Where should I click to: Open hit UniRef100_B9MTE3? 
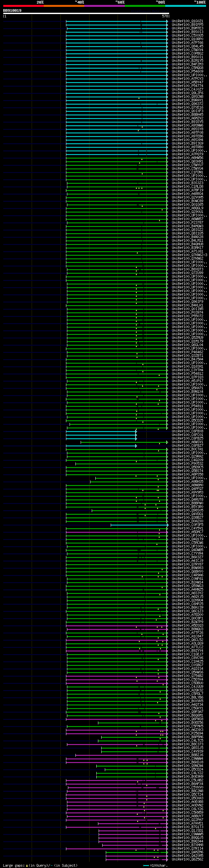[187, 28]
